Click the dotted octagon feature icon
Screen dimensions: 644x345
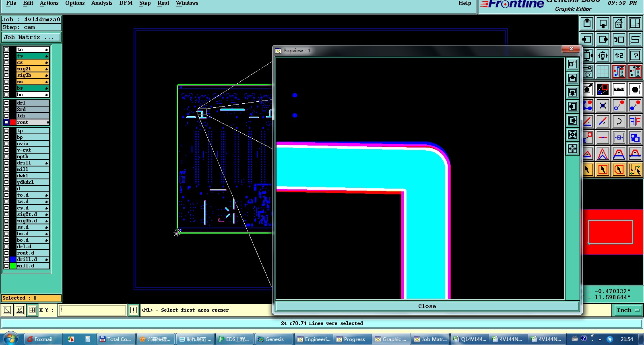(635, 89)
